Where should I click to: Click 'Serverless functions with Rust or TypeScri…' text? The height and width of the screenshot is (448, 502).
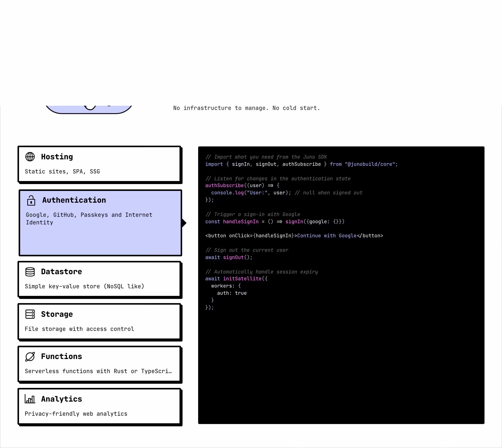click(98, 371)
